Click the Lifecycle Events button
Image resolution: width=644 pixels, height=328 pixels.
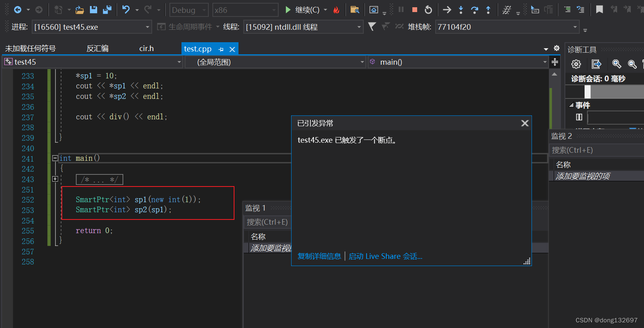pos(185,27)
